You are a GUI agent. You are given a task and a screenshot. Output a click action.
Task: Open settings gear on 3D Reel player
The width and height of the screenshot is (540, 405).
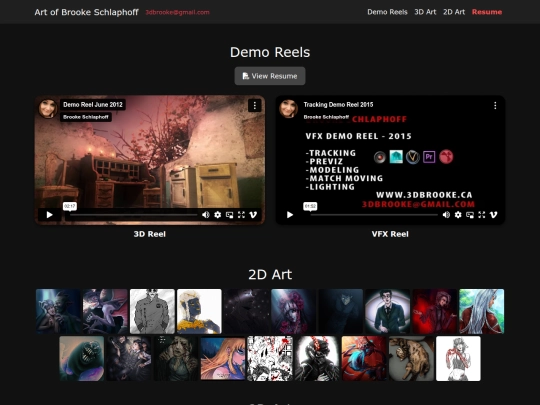(x=218, y=215)
